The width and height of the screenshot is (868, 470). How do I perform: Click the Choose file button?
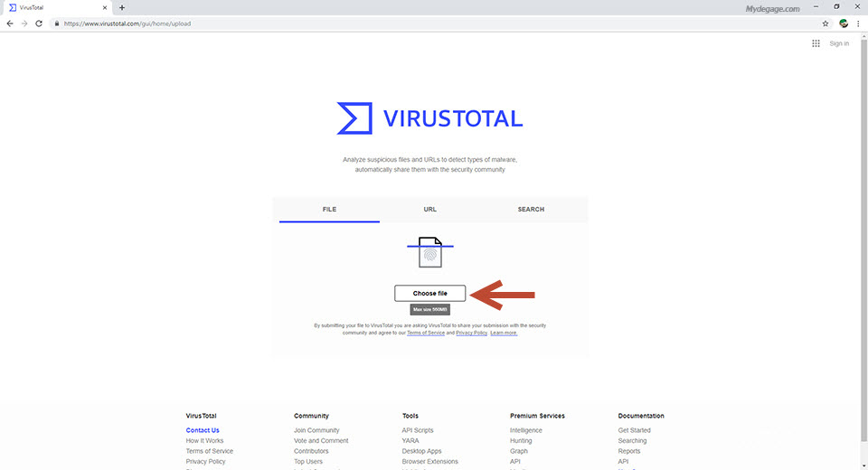[x=430, y=294]
